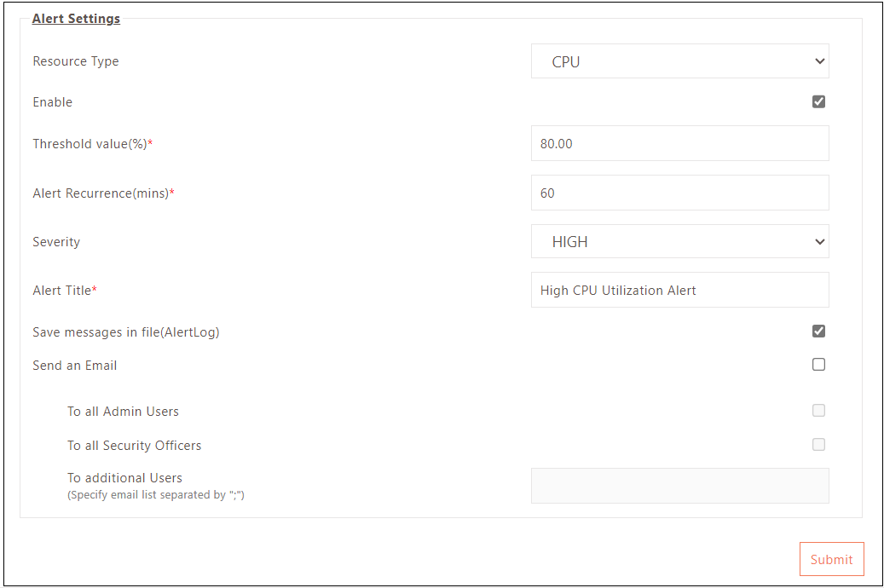This screenshot has height=588, width=884.
Task: Select the additional Users email list field
Action: point(679,486)
